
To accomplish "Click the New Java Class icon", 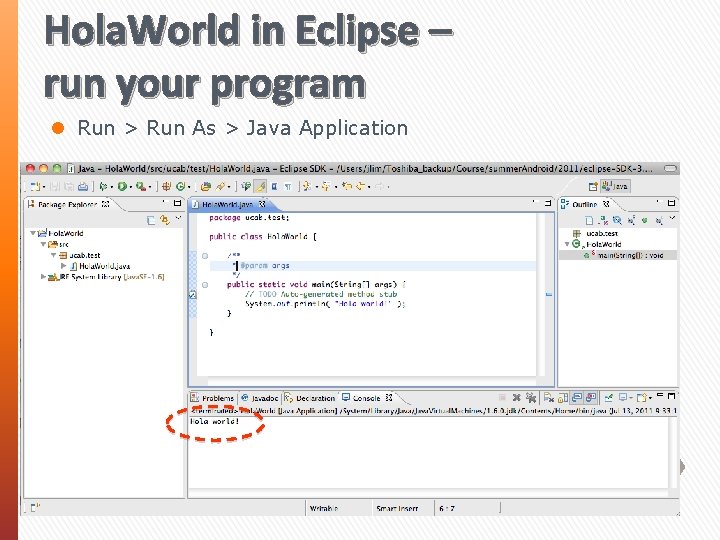I will click(x=181, y=186).
